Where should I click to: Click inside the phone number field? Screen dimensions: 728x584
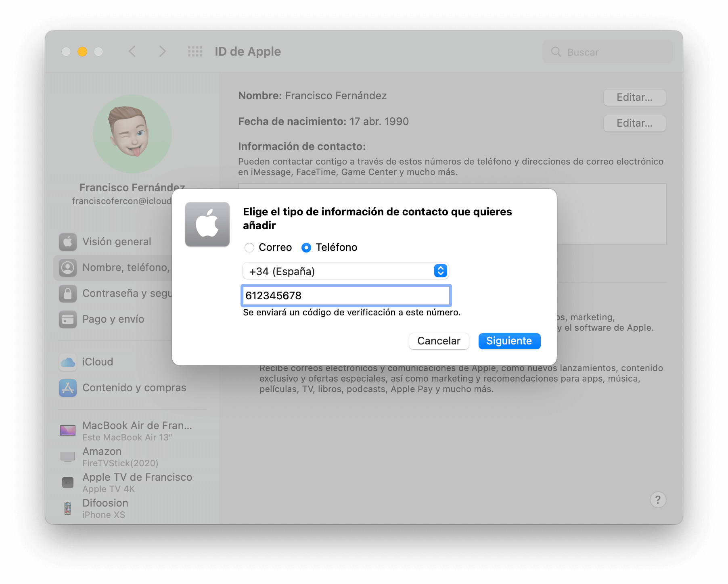[x=345, y=296]
